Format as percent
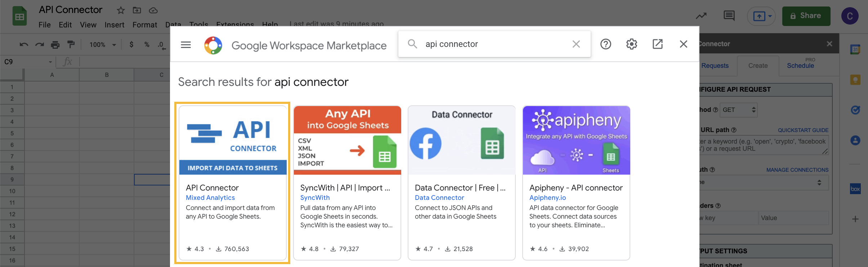Viewport: 868px width, 267px height. tap(147, 44)
